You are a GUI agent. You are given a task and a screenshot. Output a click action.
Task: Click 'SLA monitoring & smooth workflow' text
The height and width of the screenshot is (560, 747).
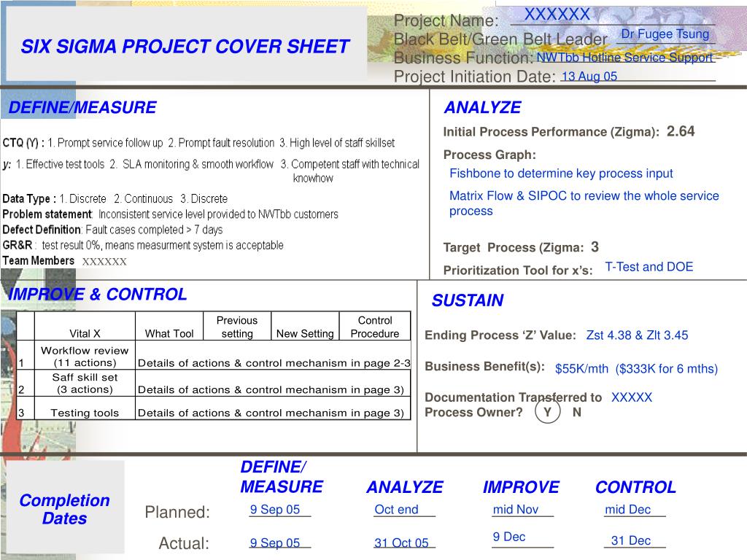(x=198, y=164)
